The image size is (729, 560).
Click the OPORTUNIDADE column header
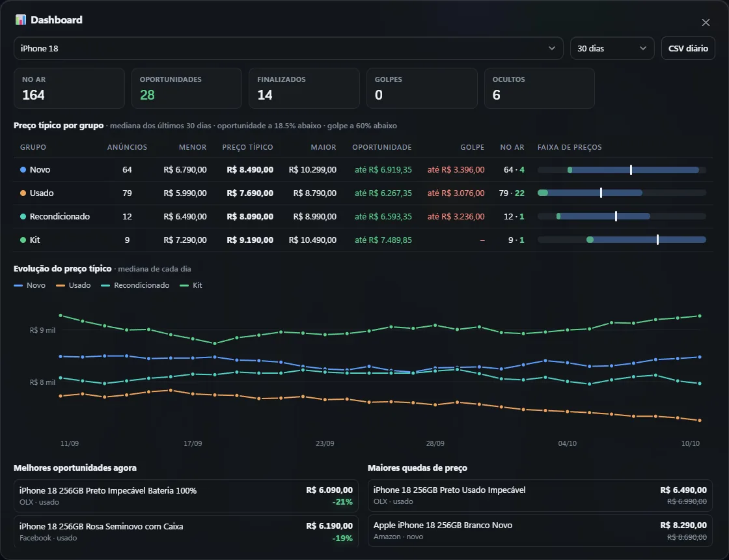381,147
